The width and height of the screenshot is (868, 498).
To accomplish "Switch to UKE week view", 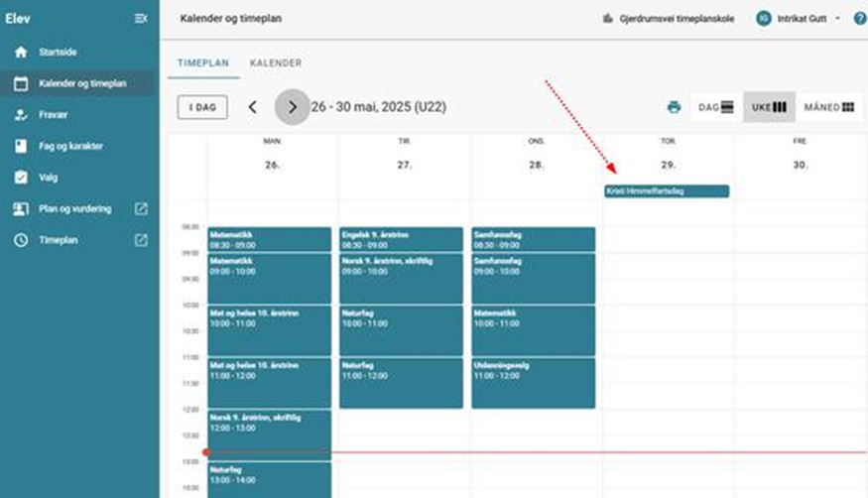I will tap(768, 107).
